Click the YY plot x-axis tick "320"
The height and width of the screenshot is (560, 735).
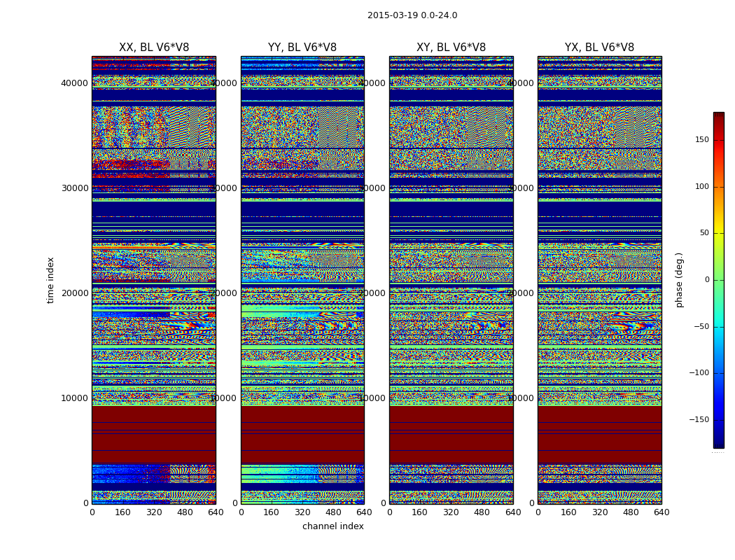303,512
